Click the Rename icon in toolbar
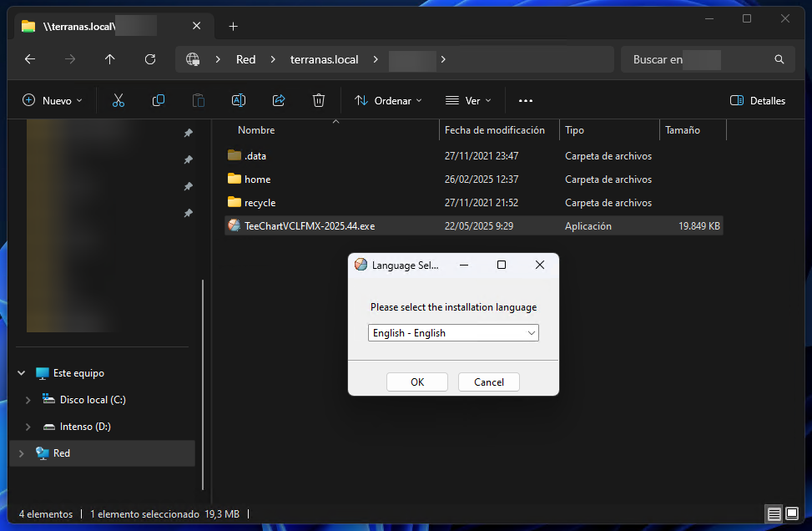Viewport: 812px width, 531px height. [238, 100]
